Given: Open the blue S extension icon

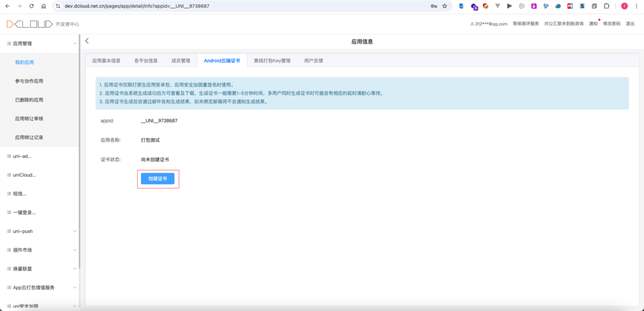Looking at the screenshot, I should (582, 6).
